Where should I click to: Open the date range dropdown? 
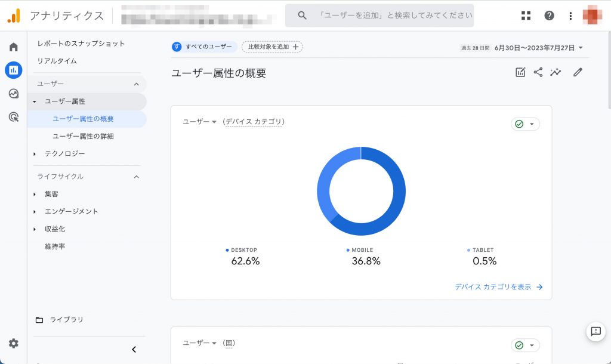(x=538, y=48)
